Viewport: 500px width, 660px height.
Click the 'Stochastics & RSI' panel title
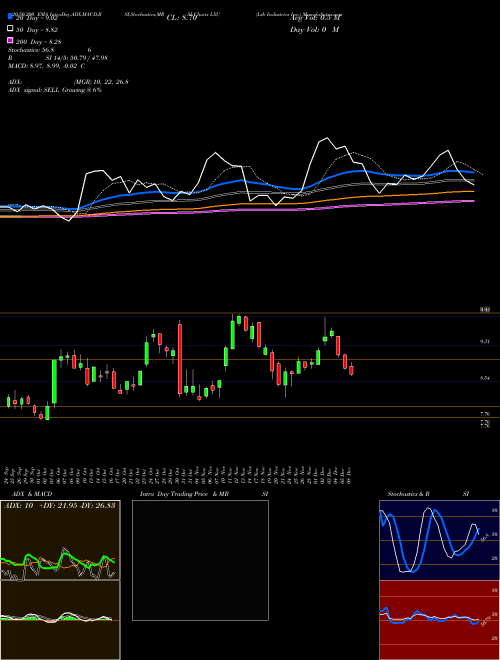click(428, 494)
